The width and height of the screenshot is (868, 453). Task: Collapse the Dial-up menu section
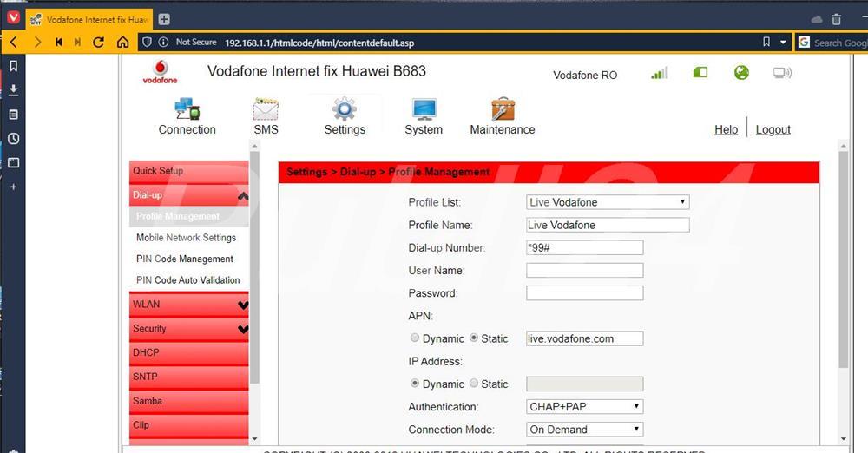[x=188, y=195]
